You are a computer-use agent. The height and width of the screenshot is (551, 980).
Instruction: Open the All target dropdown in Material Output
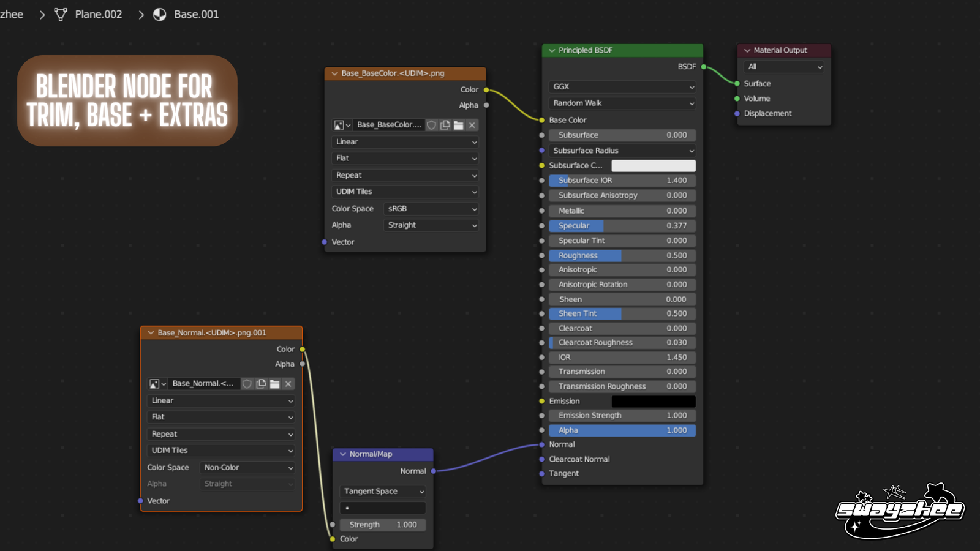(783, 67)
